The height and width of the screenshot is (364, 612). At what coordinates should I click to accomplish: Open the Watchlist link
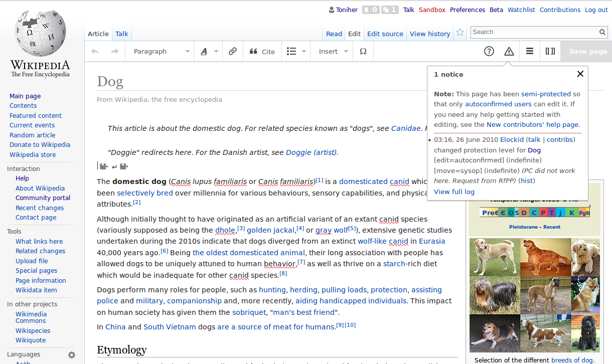(x=521, y=10)
